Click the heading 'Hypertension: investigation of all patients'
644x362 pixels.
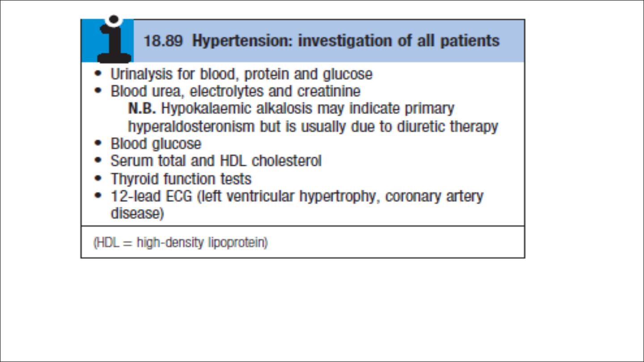(x=346, y=41)
